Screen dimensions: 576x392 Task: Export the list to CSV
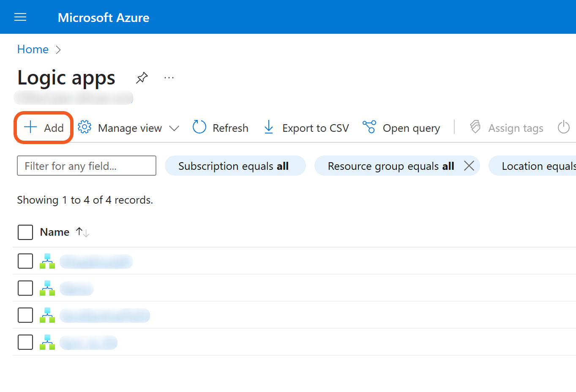pos(306,128)
